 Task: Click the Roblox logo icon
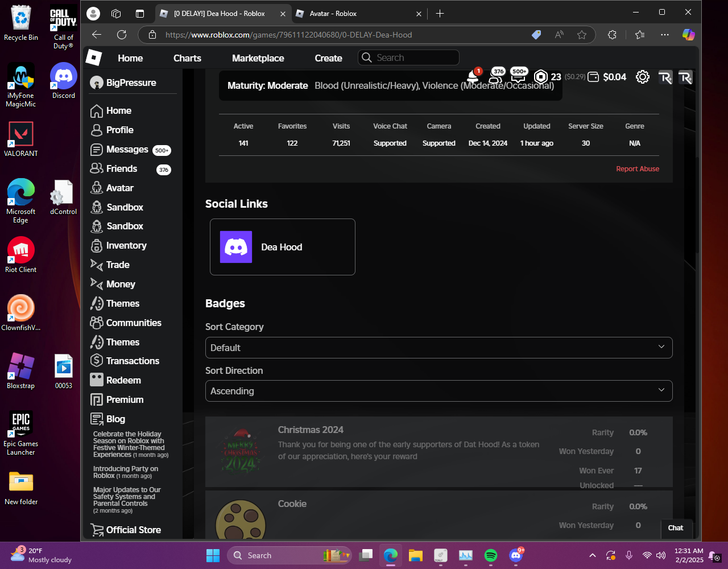click(94, 57)
